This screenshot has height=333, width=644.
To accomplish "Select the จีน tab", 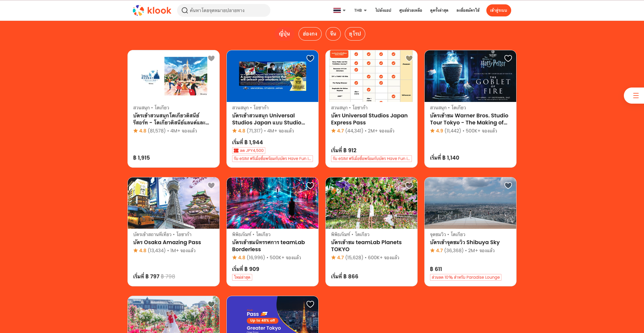I will click(x=333, y=34).
